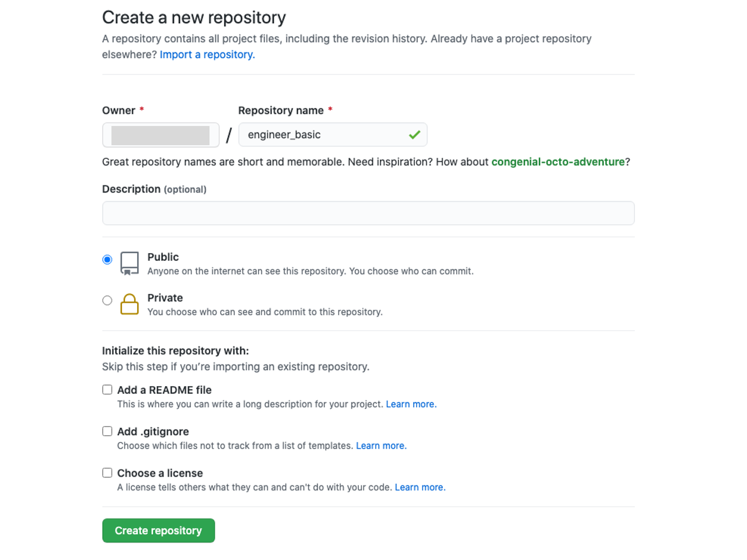Enable the Add a README file checkbox
The height and width of the screenshot is (560, 747).
coord(107,390)
